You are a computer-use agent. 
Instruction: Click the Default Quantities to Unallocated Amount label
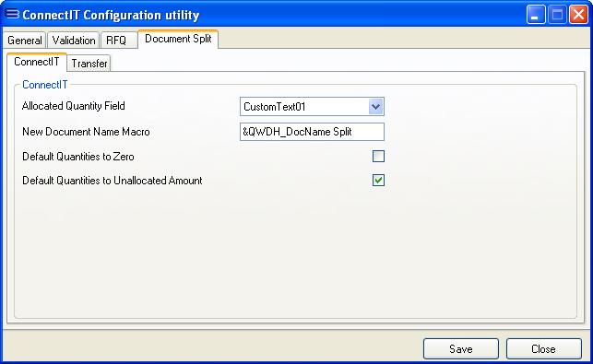113,181
